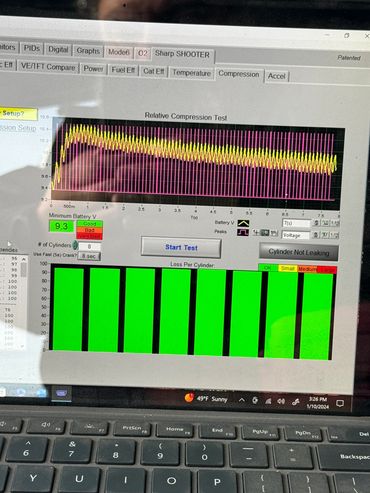This screenshot has height=493, width=370.
Task: Click the Compression Setup link on the left
Action: [x=18, y=127]
